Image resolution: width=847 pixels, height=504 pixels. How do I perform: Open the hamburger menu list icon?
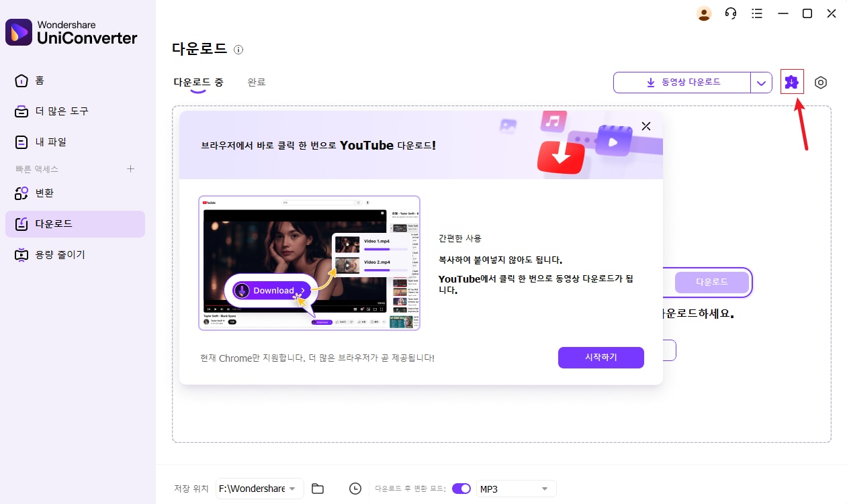(757, 13)
